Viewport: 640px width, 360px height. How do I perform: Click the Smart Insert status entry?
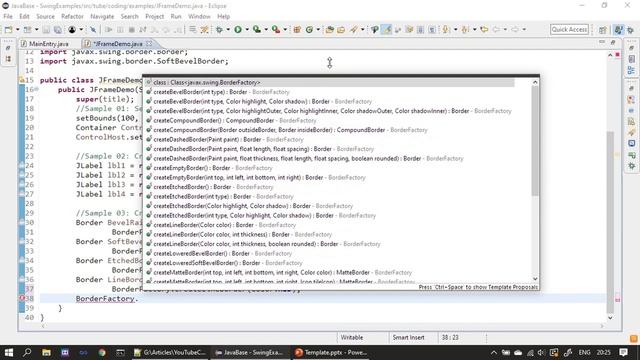(x=408, y=338)
